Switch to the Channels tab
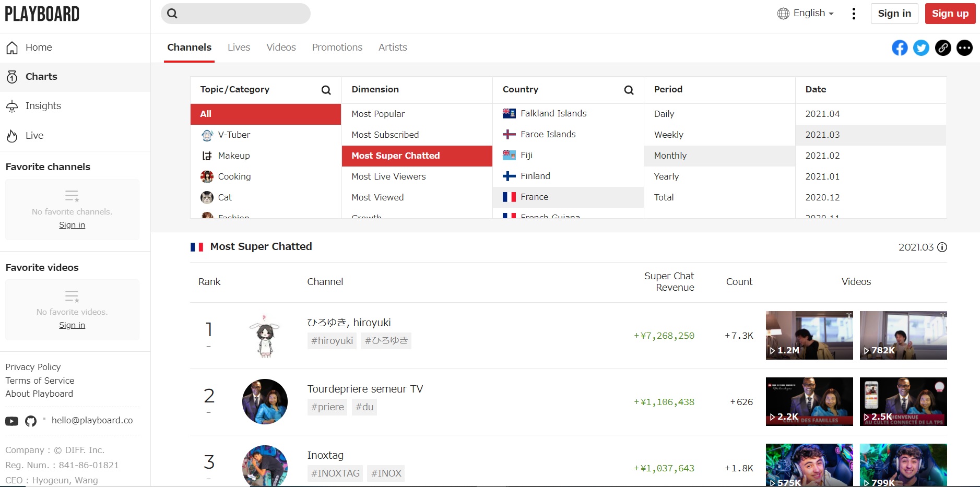This screenshot has width=980, height=487. point(189,47)
